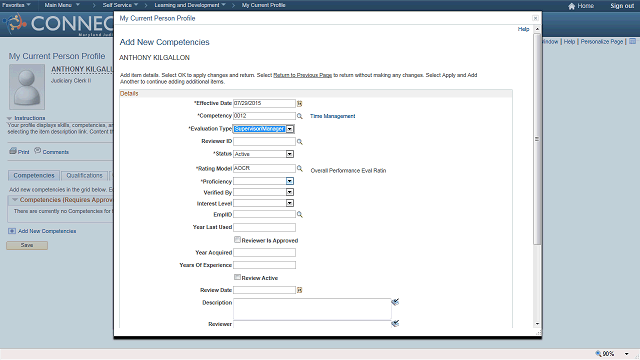The height and width of the screenshot is (360, 640).
Task: Check the Reviewer Is Approved checkbox
Action: click(237, 240)
